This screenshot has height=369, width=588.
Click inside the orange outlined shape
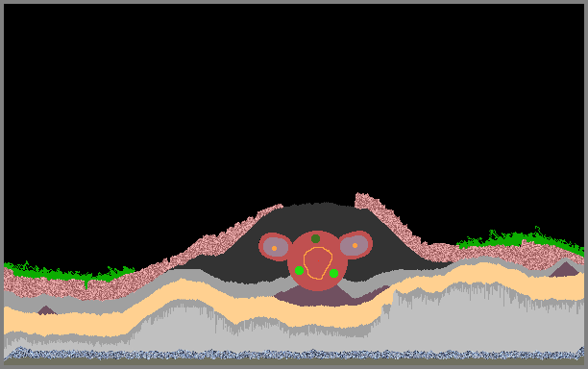click(318, 263)
